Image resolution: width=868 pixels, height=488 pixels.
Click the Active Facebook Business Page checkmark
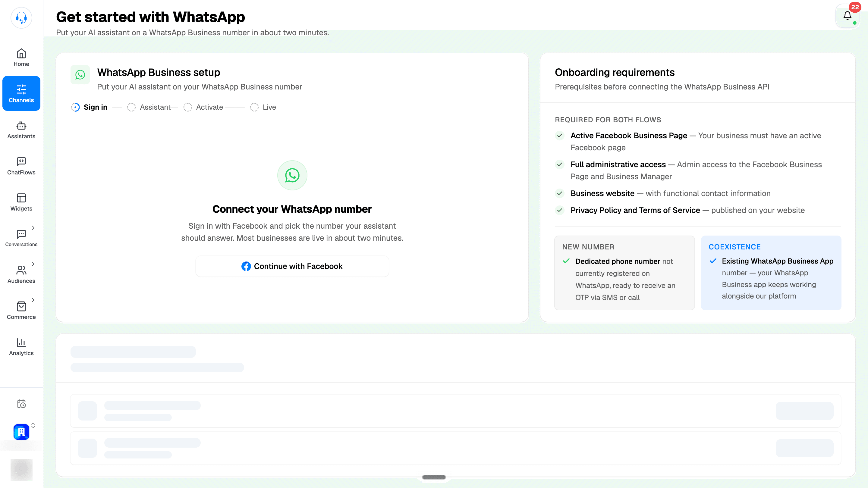(560, 135)
